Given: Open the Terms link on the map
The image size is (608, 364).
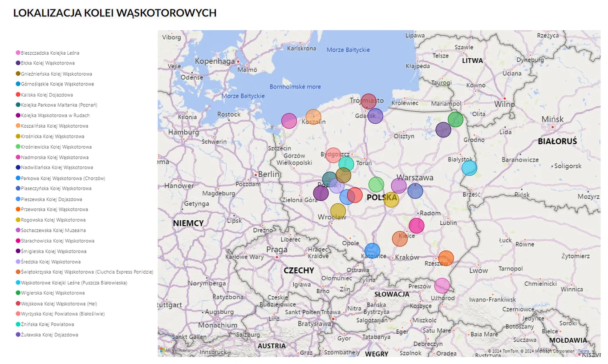Looking at the screenshot, I should click(x=583, y=352).
